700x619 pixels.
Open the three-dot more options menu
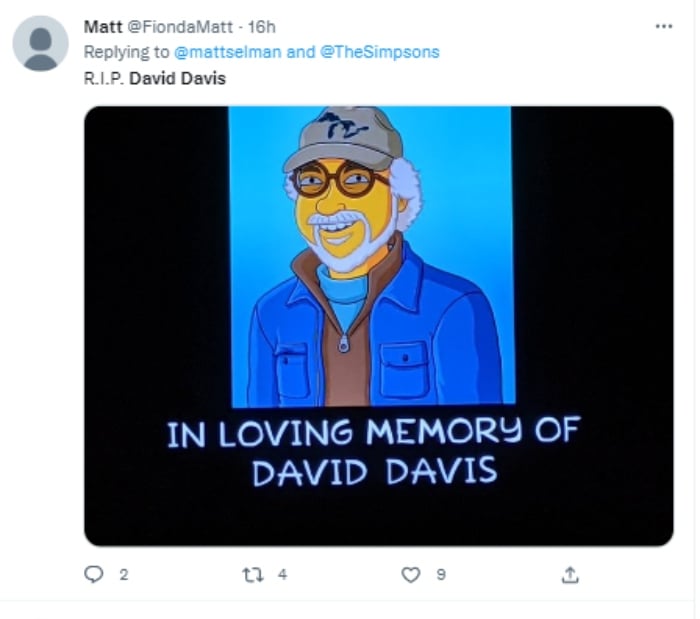664,26
